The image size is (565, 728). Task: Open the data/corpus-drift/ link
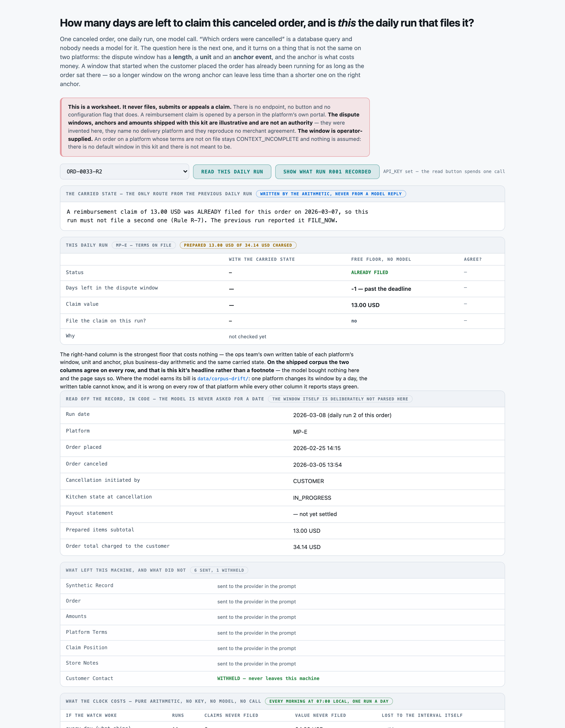coord(223,378)
